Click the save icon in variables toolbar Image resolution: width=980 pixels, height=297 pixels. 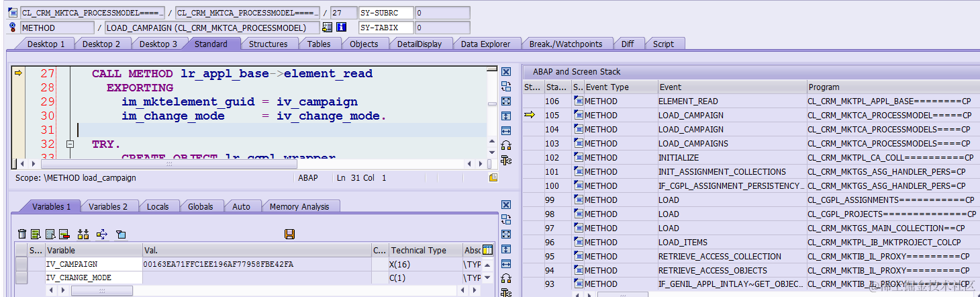[x=290, y=234]
